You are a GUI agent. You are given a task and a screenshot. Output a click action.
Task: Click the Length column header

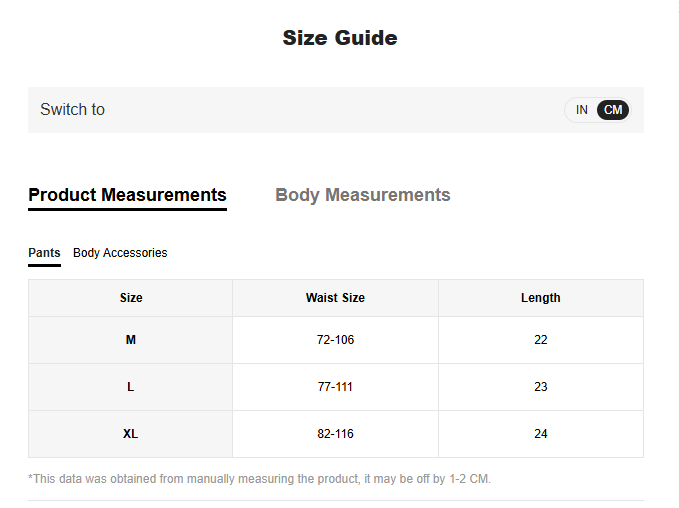click(x=540, y=298)
